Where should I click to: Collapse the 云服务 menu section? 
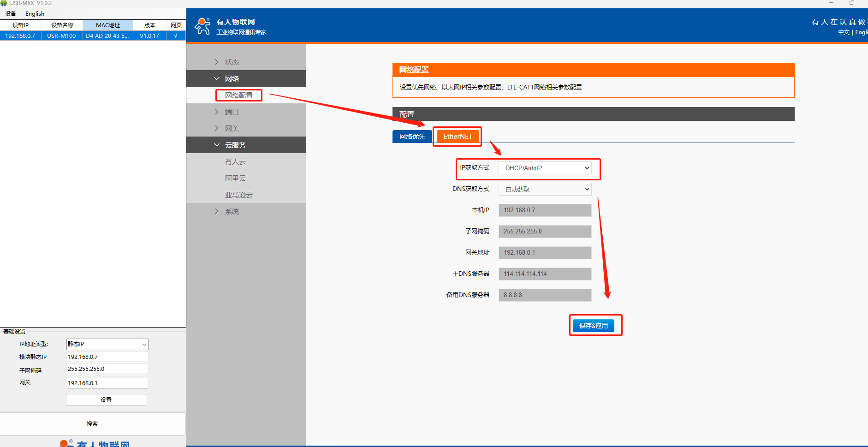[235, 145]
